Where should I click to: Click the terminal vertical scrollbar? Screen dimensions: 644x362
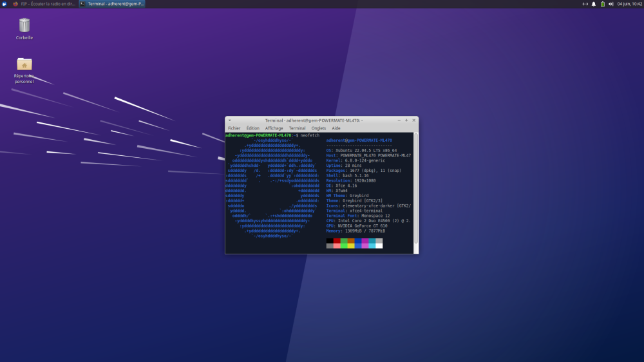415,188
